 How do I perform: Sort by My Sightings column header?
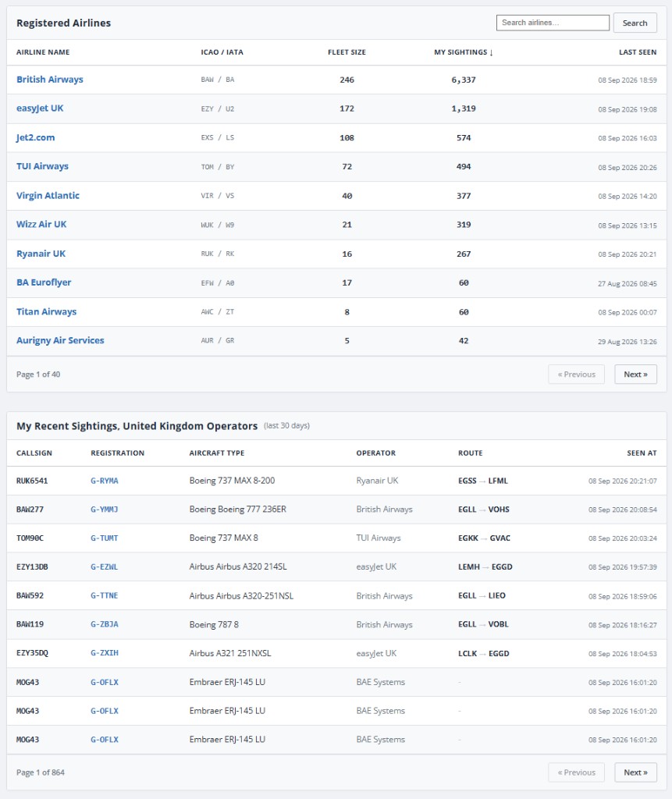coord(464,52)
